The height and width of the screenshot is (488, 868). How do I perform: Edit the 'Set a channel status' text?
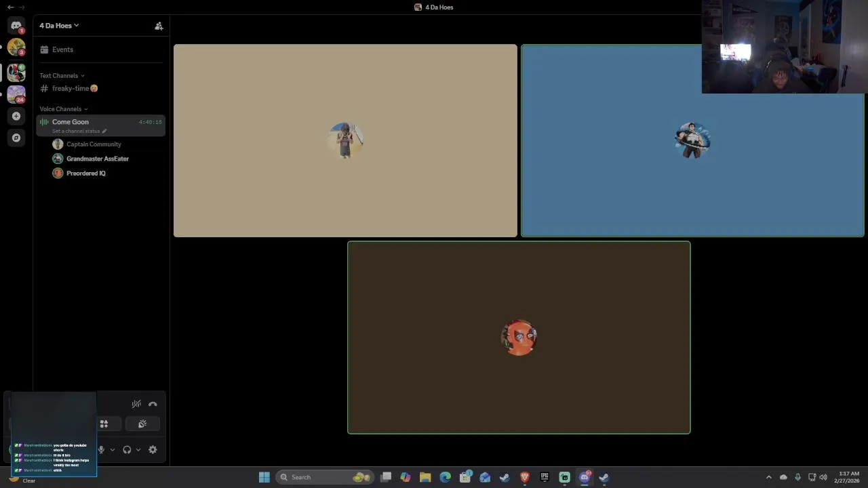pos(79,131)
